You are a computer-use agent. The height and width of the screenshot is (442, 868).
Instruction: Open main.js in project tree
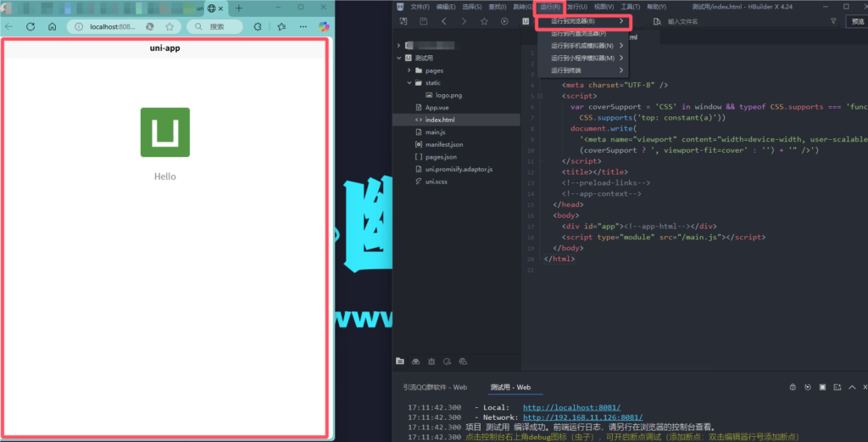(x=435, y=131)
